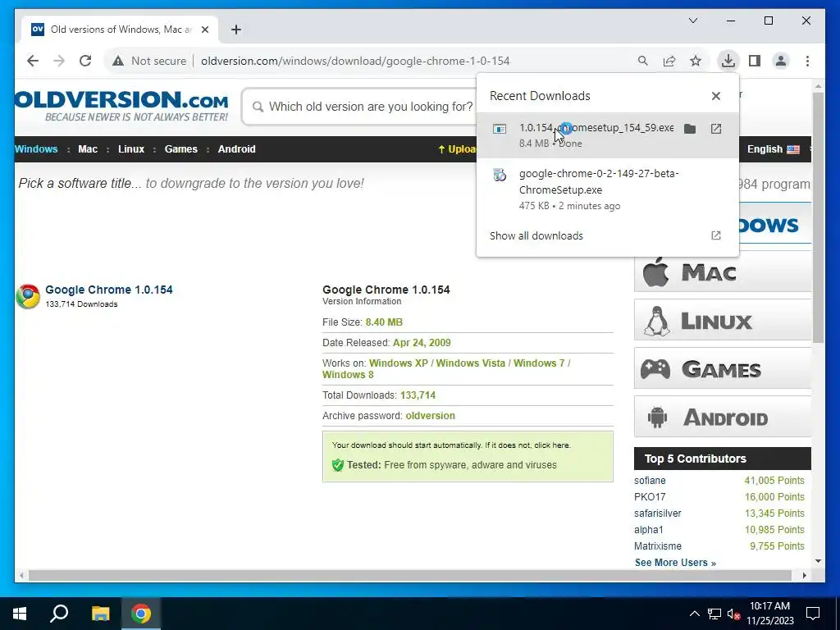Change language via English selector
The width and height of the screenshot is (840, 630).
[773, 149]
